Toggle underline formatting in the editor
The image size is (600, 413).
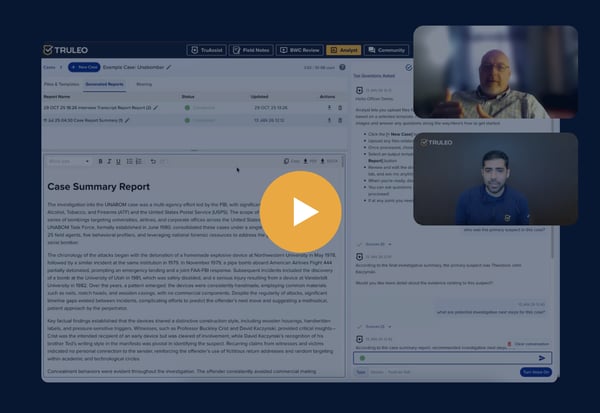[x=118, y=162]
